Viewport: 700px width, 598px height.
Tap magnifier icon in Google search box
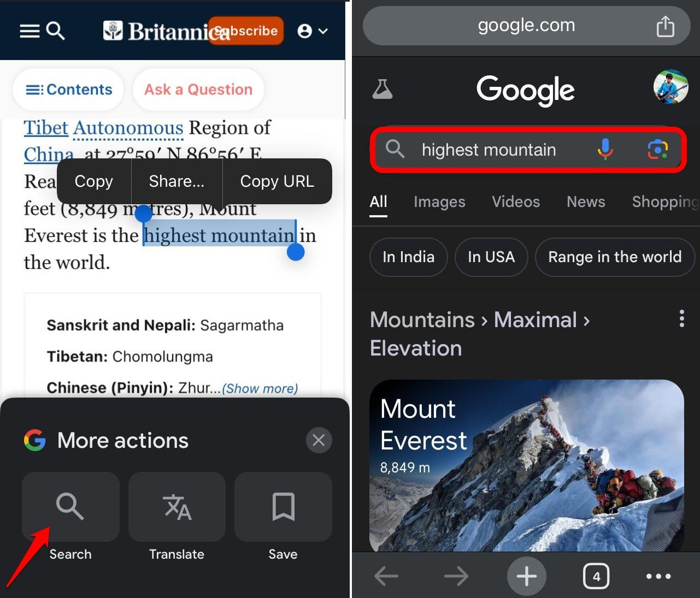click(x=395, y=149)
